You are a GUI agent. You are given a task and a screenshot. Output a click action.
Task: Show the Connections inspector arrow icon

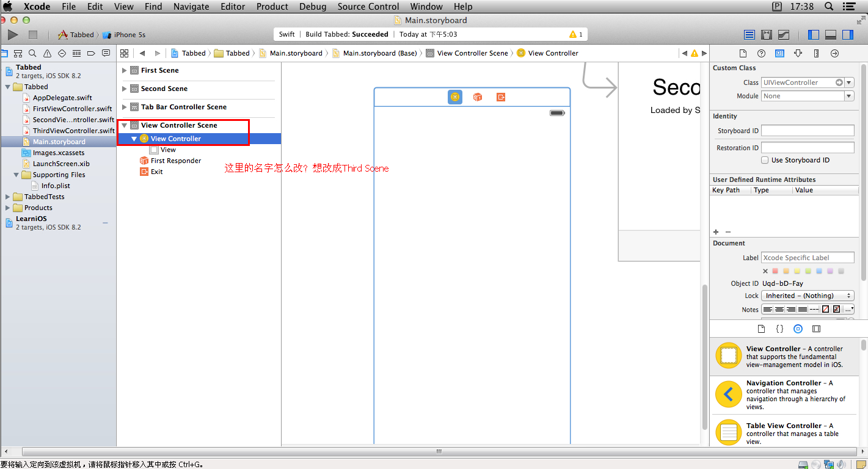point(834,53)
